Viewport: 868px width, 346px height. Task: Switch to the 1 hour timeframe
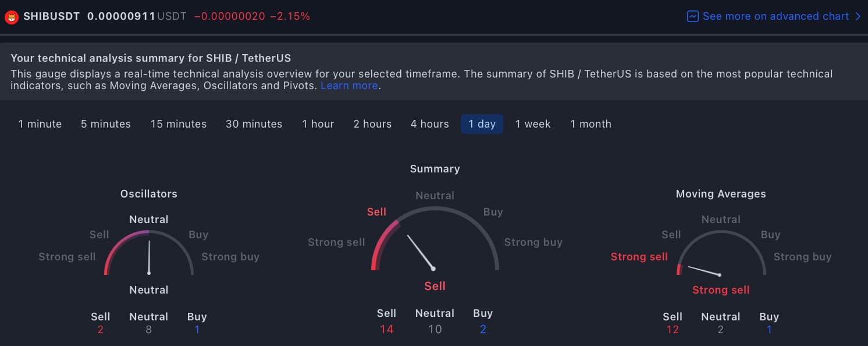coord(318,124)
